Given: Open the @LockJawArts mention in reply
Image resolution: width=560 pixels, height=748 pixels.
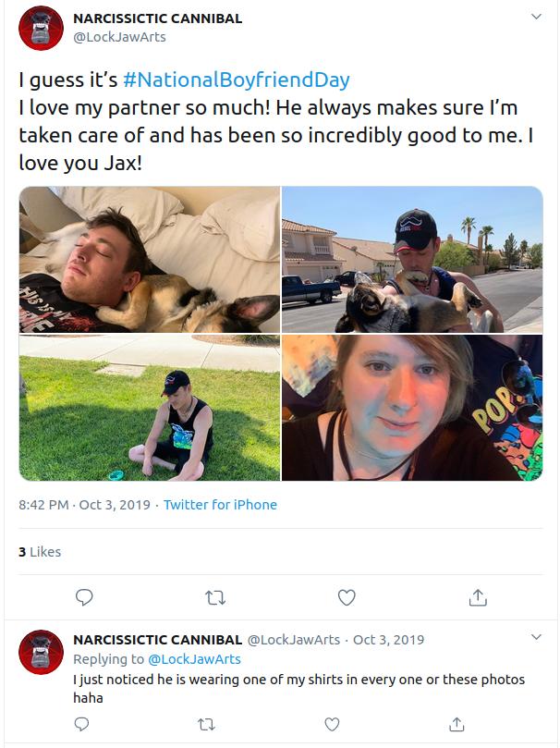Looking at the screenshot, I should point(194,659).
